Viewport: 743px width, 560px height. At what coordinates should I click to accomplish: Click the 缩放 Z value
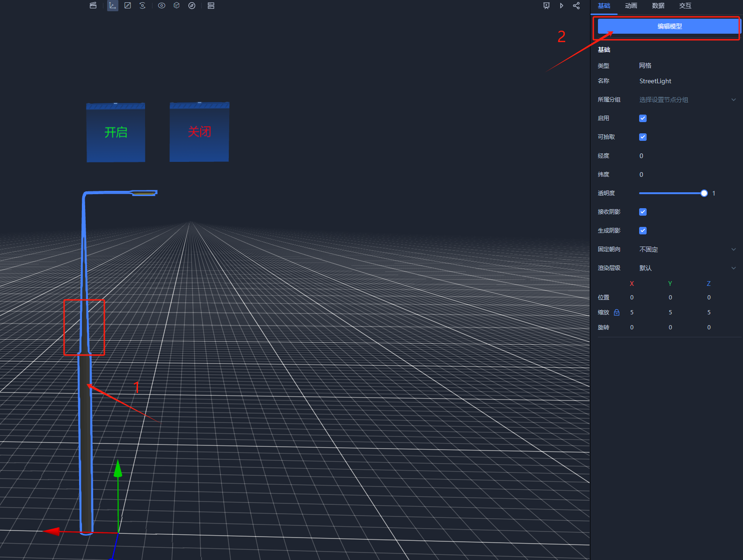(709, 313)
